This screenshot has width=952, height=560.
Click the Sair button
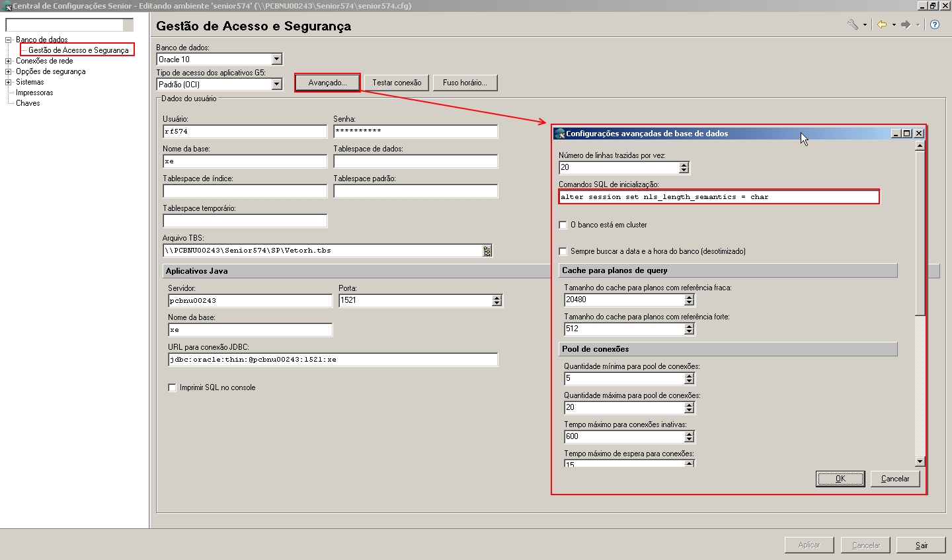(x=922, y=545)
